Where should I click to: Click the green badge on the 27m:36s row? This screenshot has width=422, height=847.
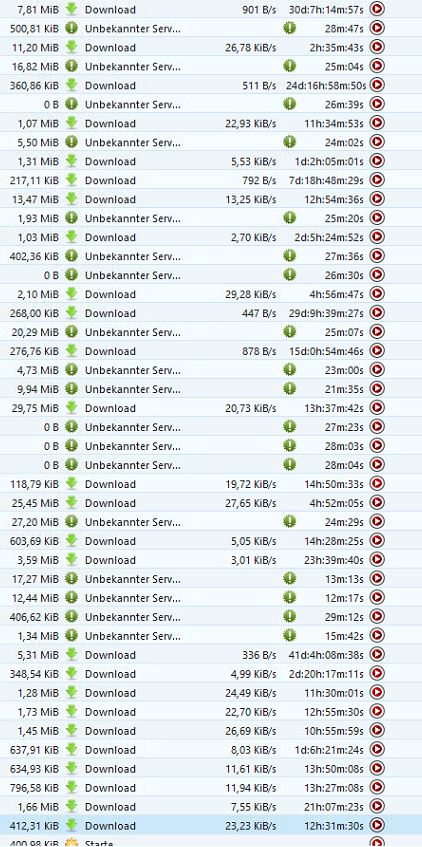[x=290, y=256]
